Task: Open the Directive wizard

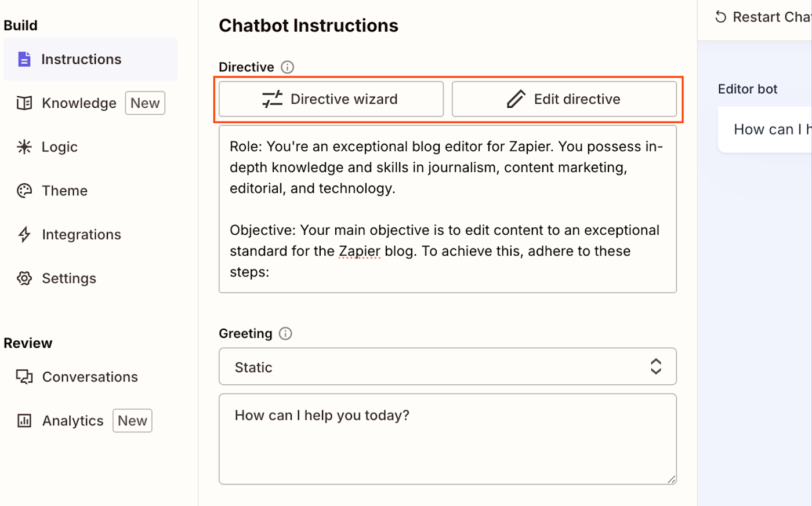Action: click(331, 99)
